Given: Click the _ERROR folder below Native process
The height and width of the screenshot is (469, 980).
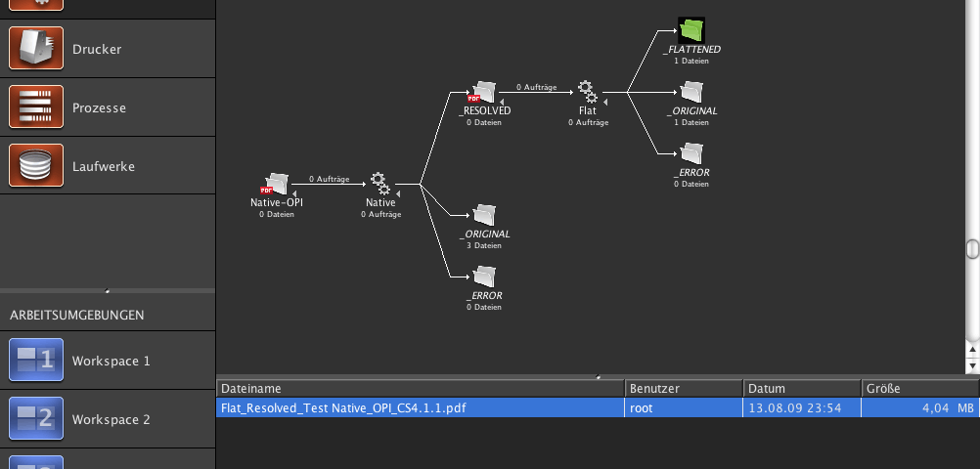Looking at the screenshot, I should 484,277.
